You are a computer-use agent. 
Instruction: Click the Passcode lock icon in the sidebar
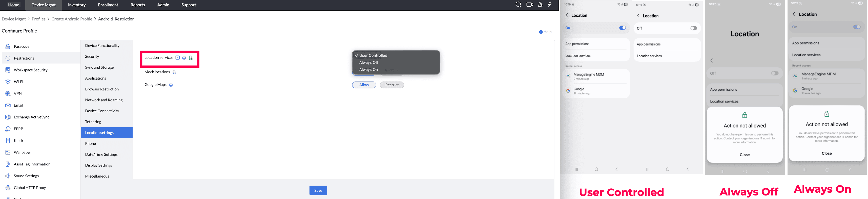click(x=8, y=46)
